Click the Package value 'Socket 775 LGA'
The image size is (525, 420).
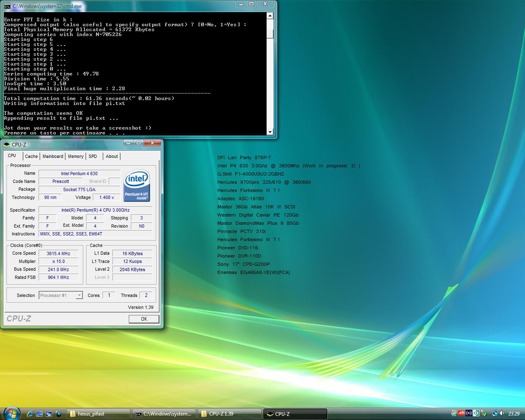[x=79, y=189]
